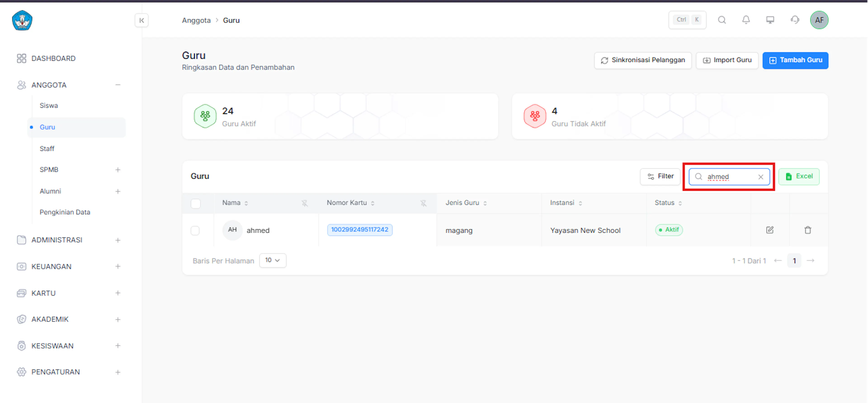Tick the select-all header checkbox

click(x=196, y=203)
